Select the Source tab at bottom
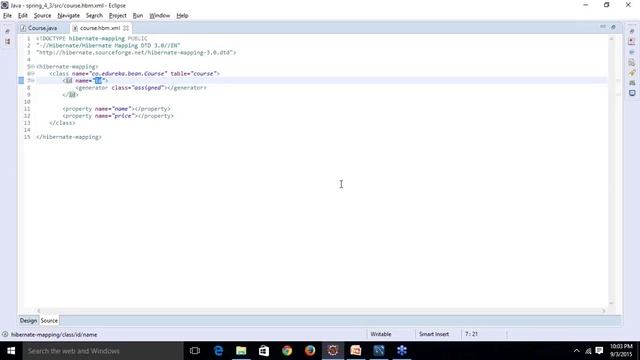 (x=49, y=320)
